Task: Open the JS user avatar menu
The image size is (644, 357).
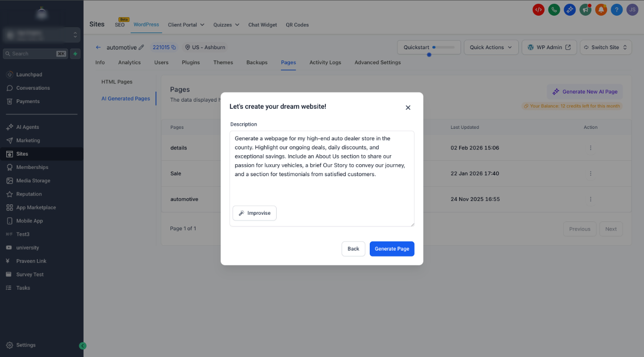Action: click(632, 10)
